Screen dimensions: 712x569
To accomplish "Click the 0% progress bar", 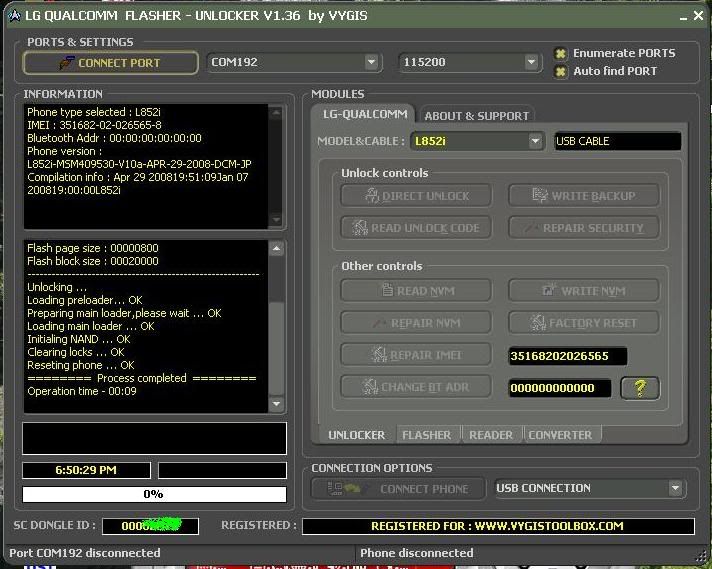I will click(154, 494).
